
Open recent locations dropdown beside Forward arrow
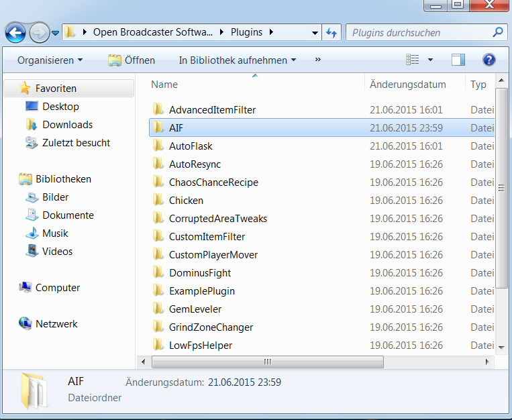tap(56, 33)
